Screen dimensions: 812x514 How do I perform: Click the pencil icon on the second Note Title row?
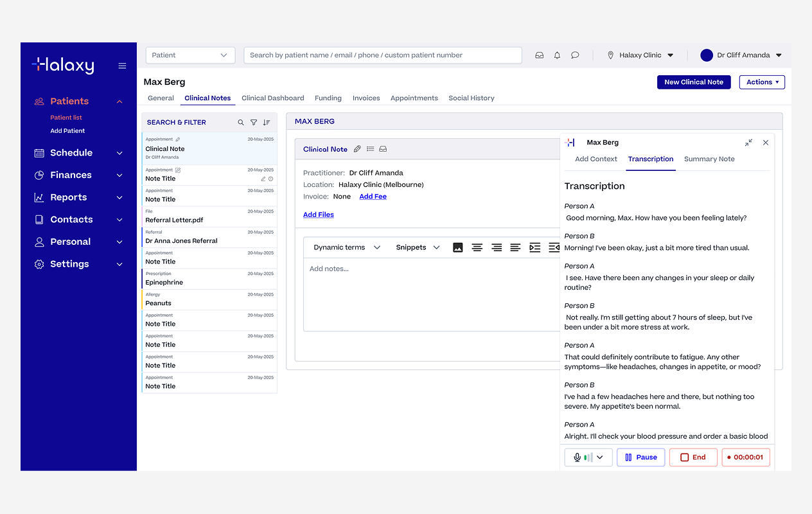tap(263, 179)
